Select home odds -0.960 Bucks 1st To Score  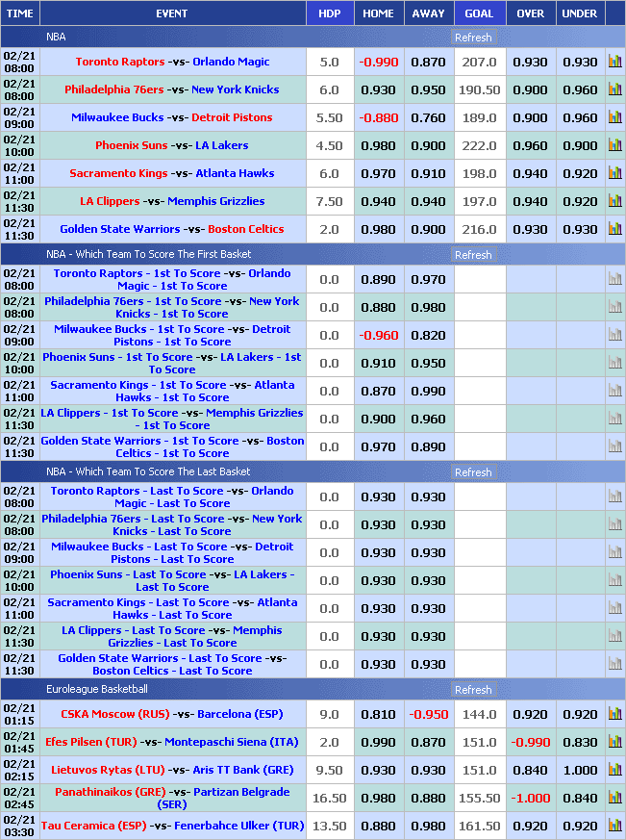click(378, 335)
